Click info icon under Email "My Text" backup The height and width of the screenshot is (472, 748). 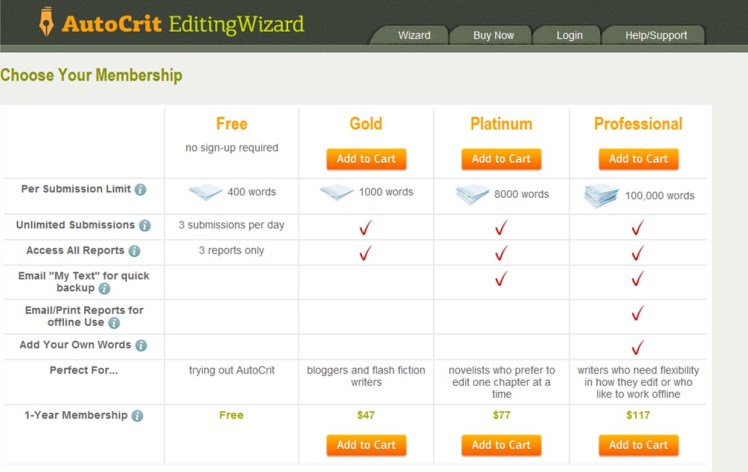pos(104,289)
